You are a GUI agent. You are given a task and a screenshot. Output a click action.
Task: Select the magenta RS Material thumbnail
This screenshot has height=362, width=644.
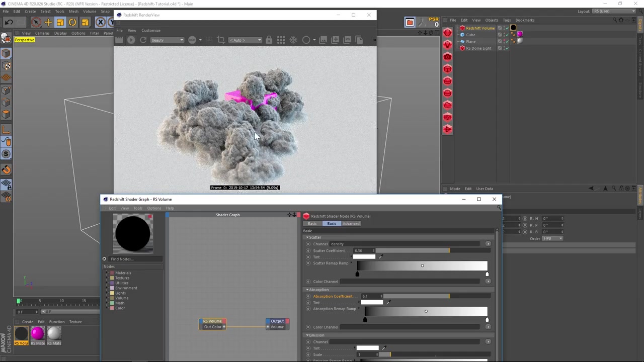coord(38,333)
